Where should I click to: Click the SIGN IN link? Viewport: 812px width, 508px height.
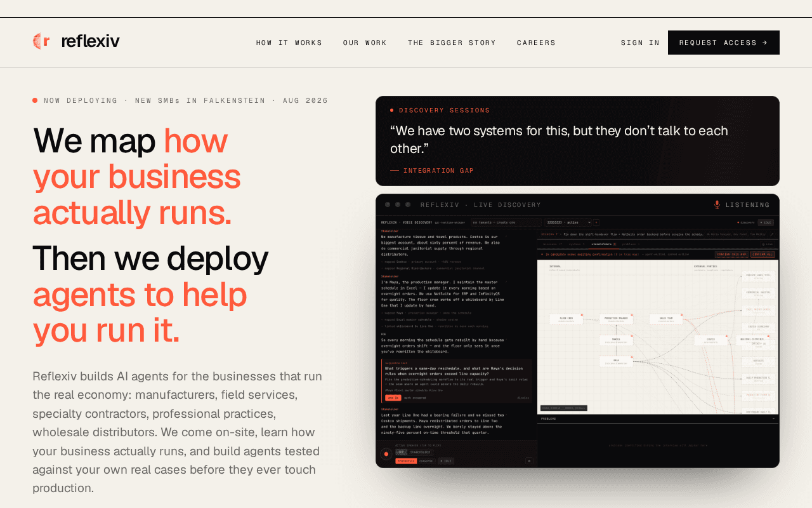[x=640, y=43]
